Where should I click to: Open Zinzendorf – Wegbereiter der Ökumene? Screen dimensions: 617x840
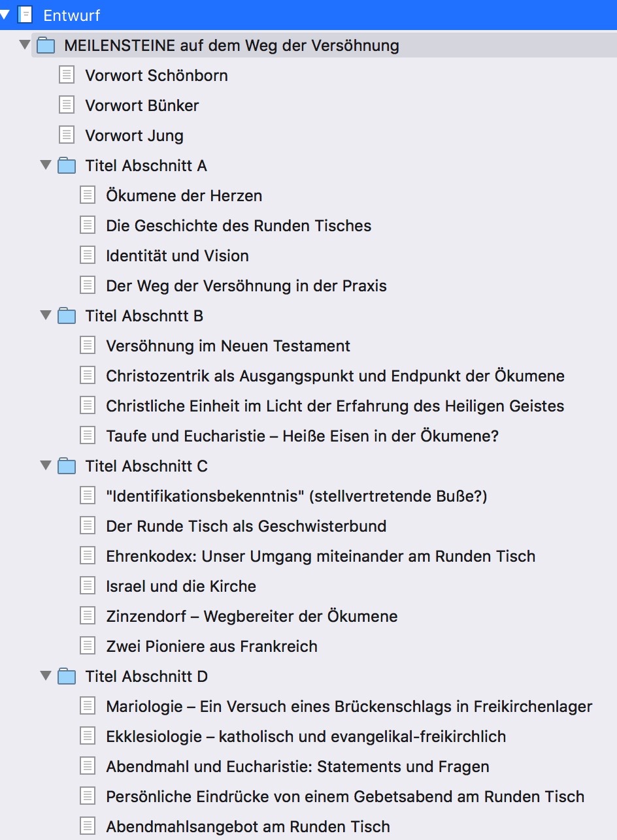pyautogui.click(x=252, y=616)
